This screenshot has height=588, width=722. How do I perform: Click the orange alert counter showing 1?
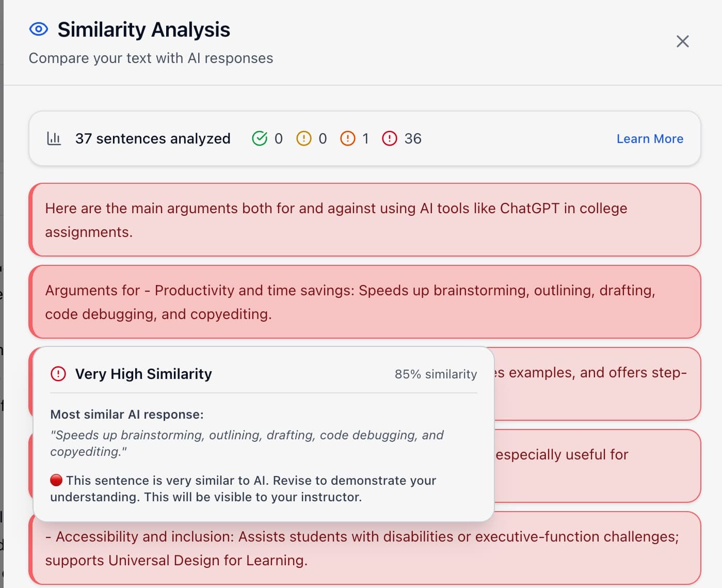(355, 138)
